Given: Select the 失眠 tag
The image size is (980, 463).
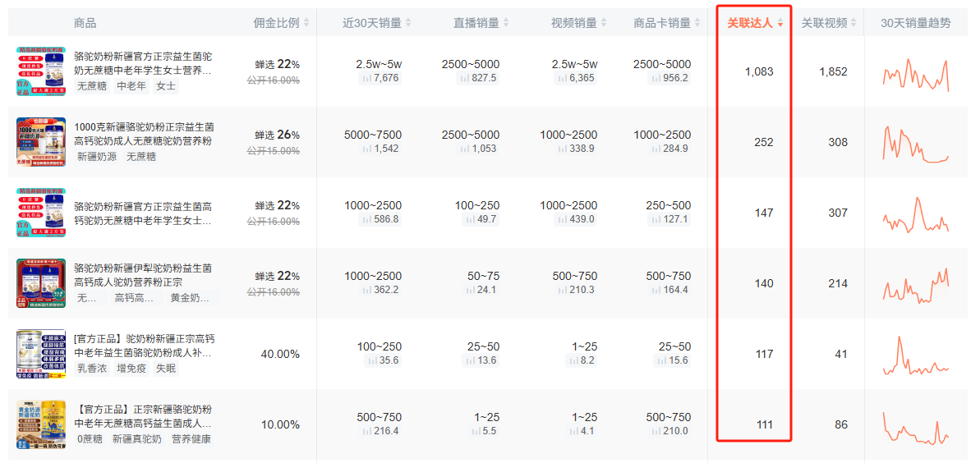Looking at the screenshot, I should click(x=166, y=368).
